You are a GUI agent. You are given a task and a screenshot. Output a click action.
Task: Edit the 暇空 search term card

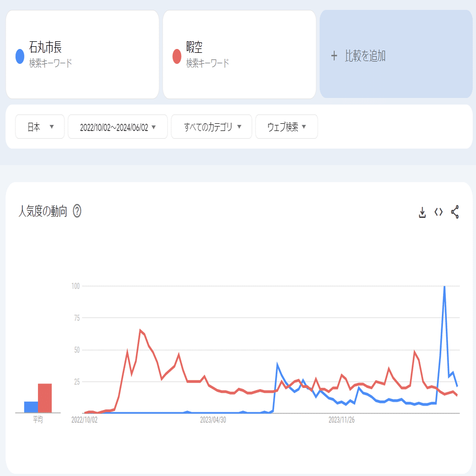(239, 54)
